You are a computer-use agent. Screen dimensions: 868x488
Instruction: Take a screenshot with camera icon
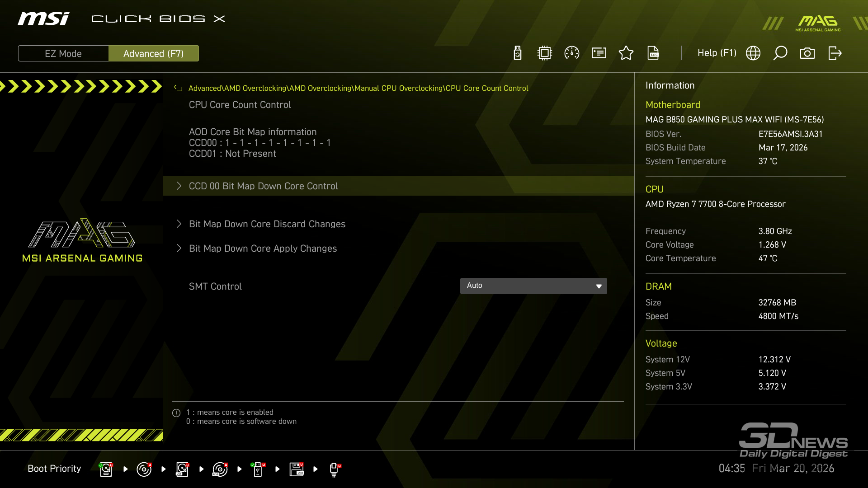(x=807, y=53)
